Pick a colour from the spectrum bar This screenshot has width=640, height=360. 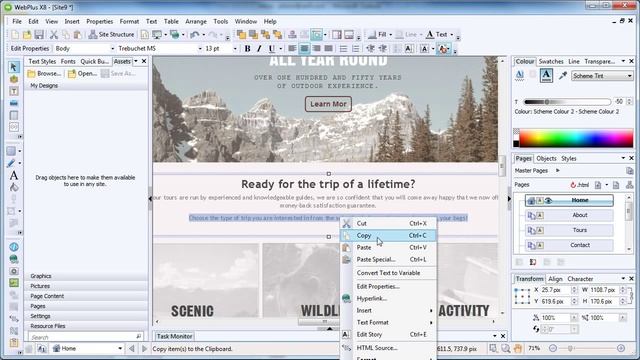[576, 138]
